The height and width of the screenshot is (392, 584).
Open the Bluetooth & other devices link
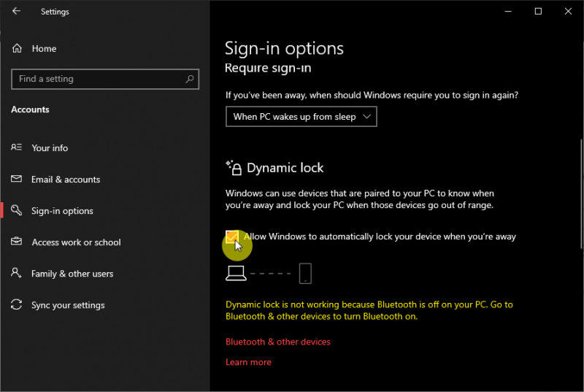coord(278,342)
